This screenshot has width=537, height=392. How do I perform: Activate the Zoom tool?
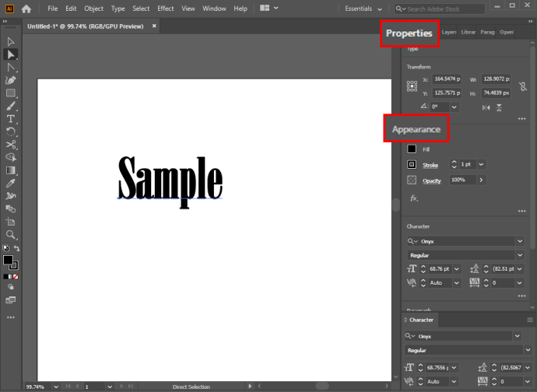click(11, 234)
